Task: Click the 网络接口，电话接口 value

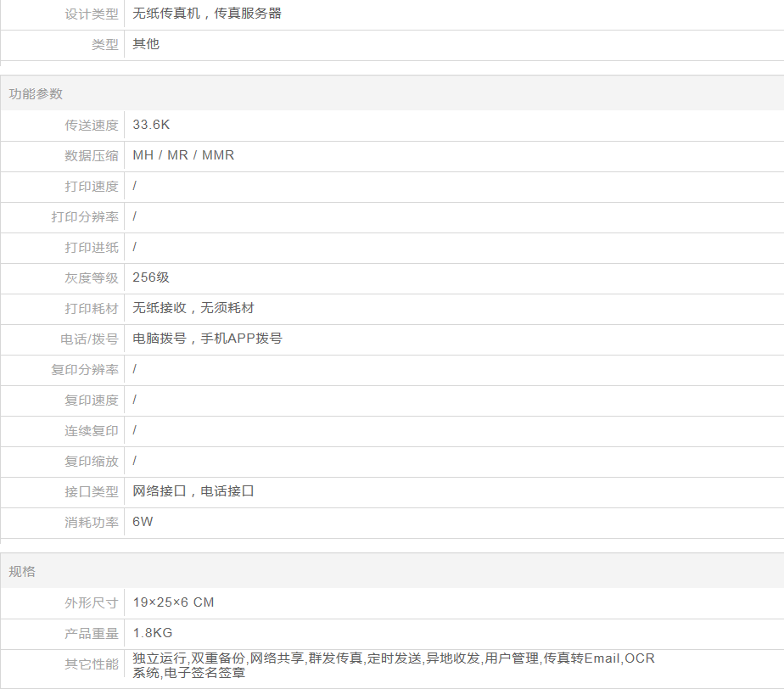Action: [x=193, y=491]
